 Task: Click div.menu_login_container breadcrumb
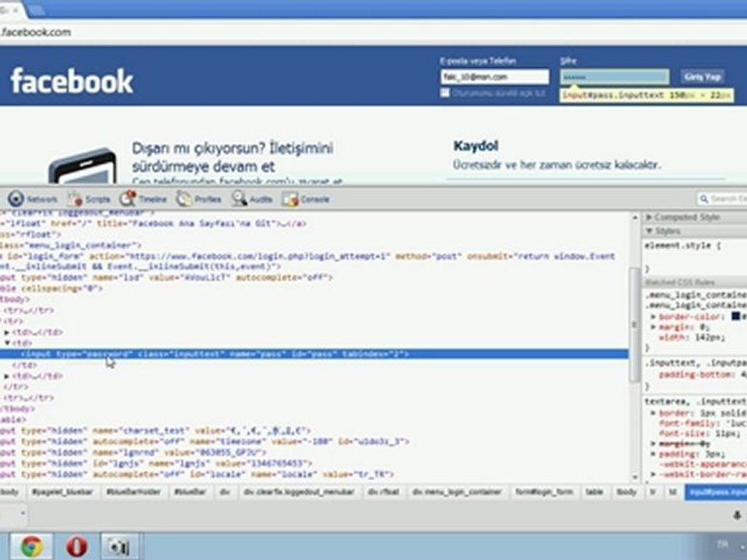tap(457, 492)
